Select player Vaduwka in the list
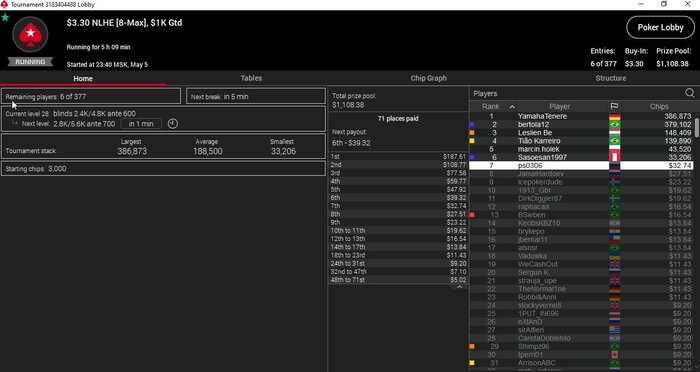Screen dimensions: 700x372 pyautogui.click(x=532, y=256)
